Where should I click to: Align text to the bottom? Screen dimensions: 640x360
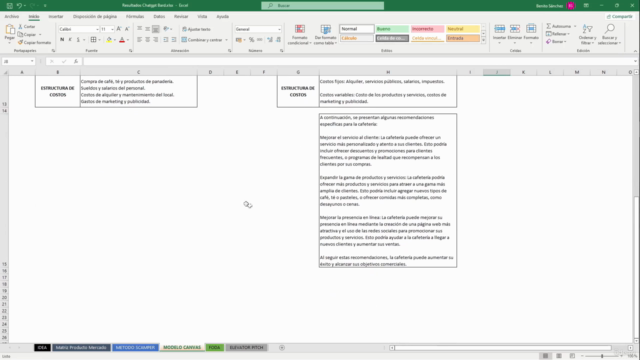156,29
